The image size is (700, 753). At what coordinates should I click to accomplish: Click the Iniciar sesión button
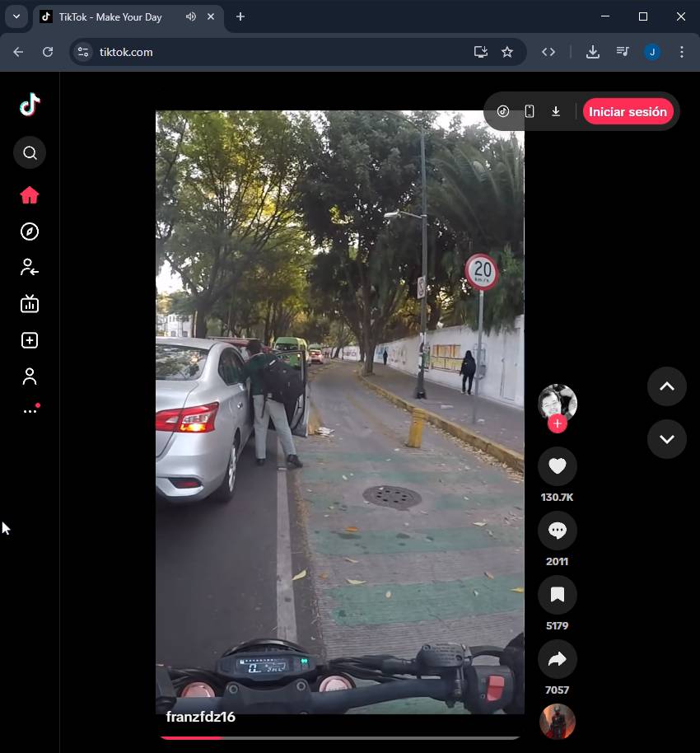[628, 112]
